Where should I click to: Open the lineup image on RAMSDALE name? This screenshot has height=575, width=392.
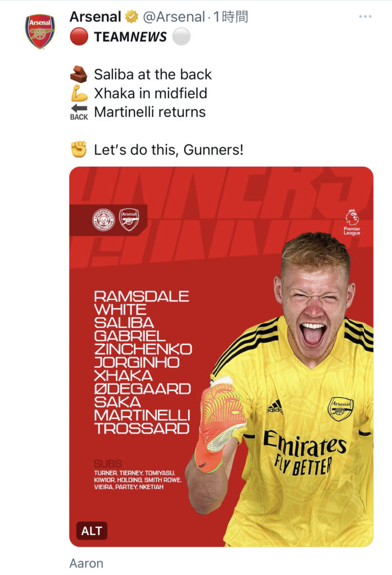tap(142, 296)
